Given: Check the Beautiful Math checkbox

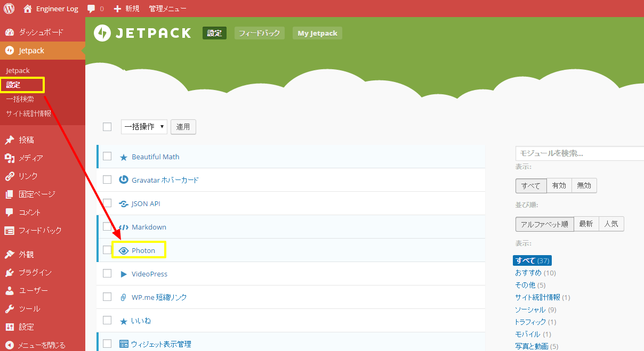Looking at the screenshot, I should (107, 156).
